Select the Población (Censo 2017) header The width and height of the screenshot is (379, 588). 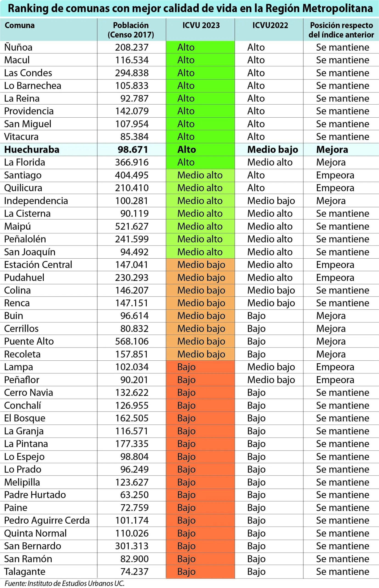131,30
